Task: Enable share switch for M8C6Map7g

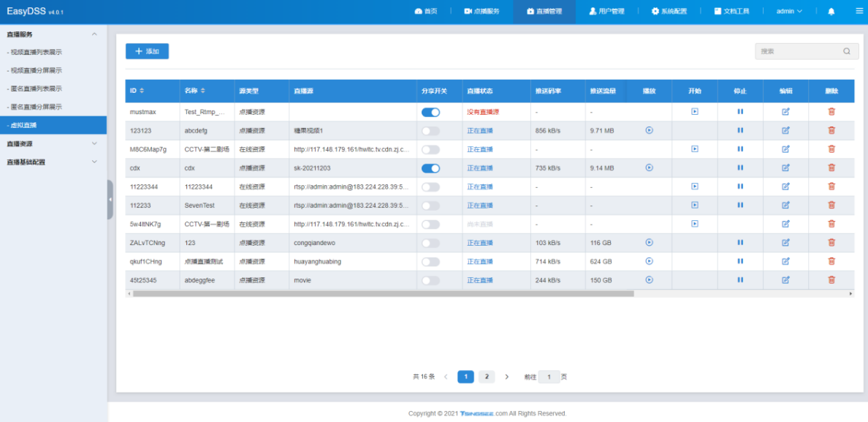Action: (430, 149)
